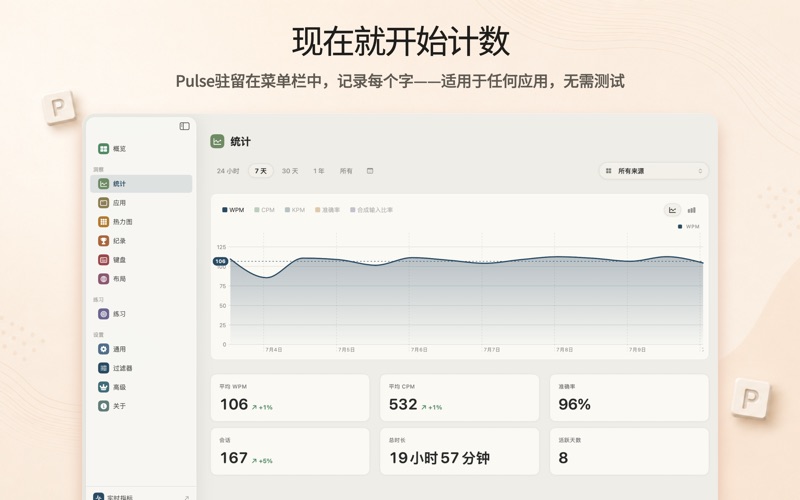Image resolution: width=800 pixels, height=500 pixels.
Task: Click the 50 value on the y-axis
Action: (222, 306)
